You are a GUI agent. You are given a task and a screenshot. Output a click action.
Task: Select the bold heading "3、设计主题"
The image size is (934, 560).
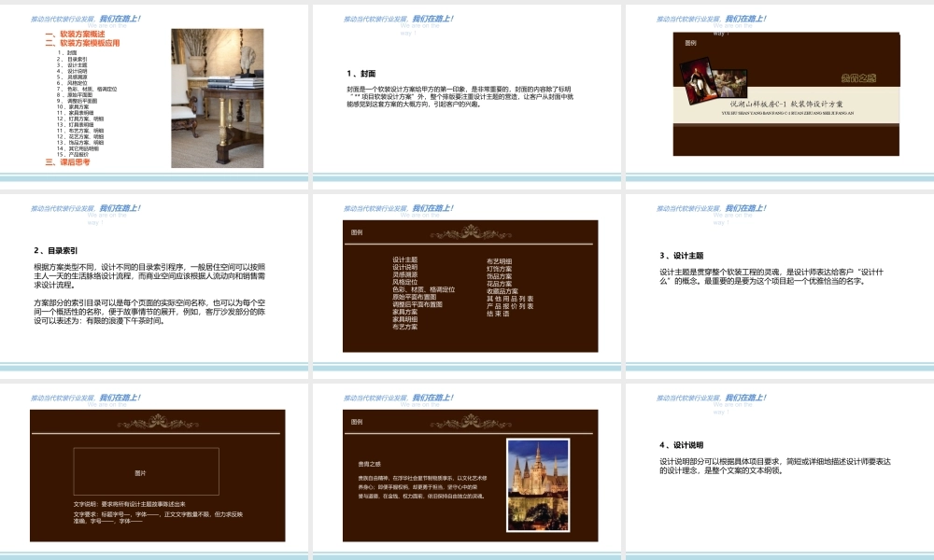[x=682, y=256]
